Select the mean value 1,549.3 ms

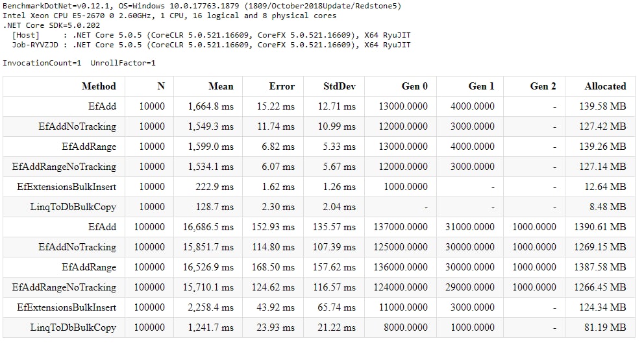pyautogui.click(x=211, y=126)
